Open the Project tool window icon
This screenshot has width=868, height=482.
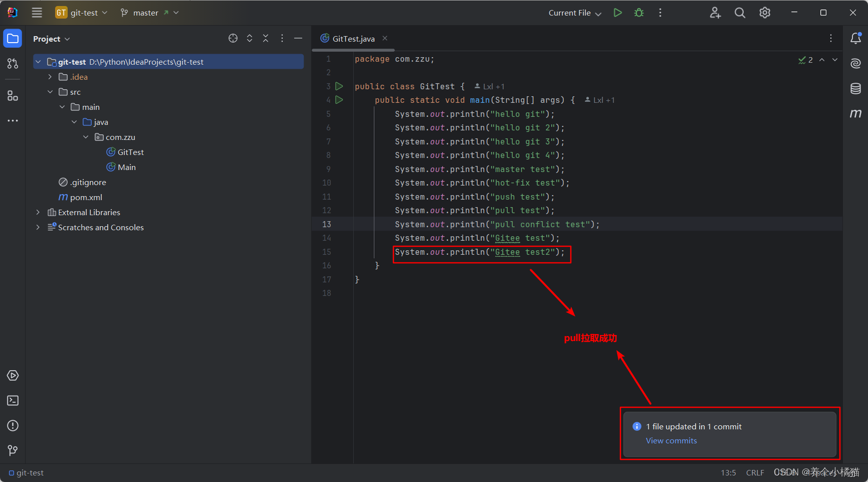pyautogui.click(x=13, y=39)
